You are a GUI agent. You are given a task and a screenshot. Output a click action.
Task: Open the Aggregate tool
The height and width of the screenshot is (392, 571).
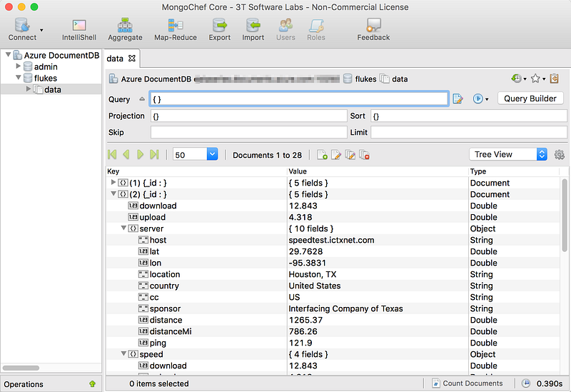tap(125, 29)
